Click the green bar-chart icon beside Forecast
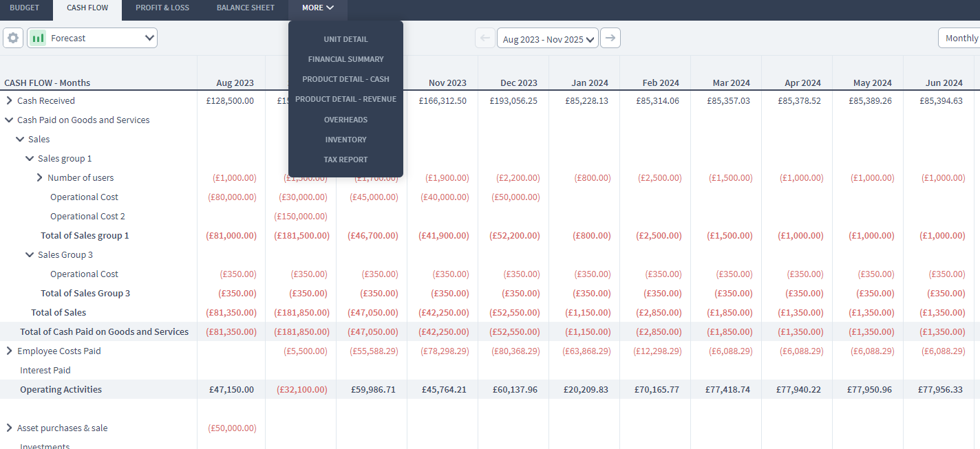980x449 pixels. coord(39,38)
